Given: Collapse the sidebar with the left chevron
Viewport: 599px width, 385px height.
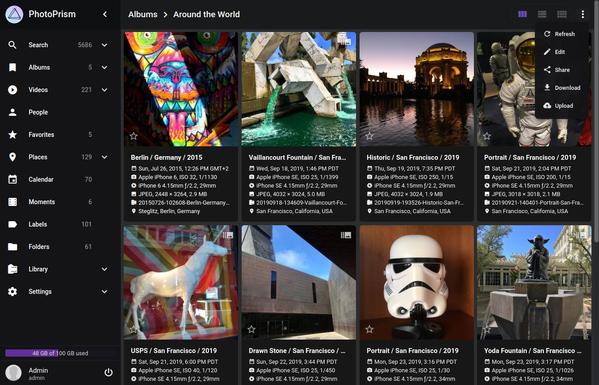Looking at the screenshot, I should click(105, 15).
